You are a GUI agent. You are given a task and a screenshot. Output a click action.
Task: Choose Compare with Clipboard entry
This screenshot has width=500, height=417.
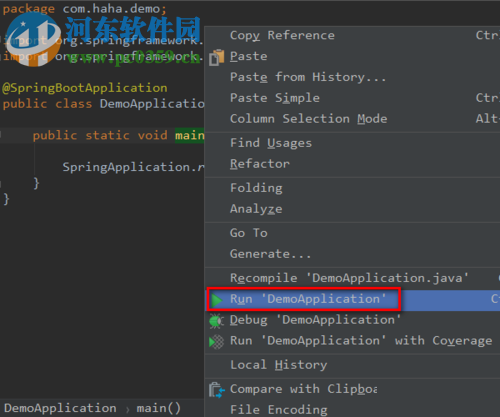352,389
